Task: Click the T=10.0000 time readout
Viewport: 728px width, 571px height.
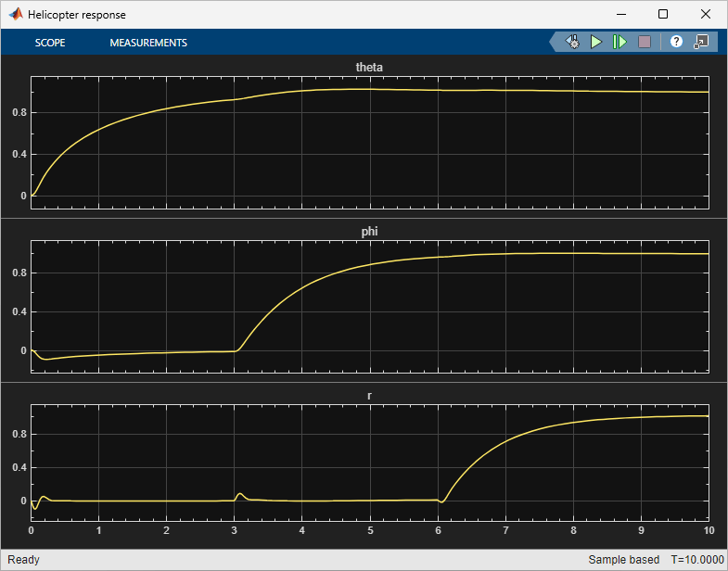Action: click(696, 560)
